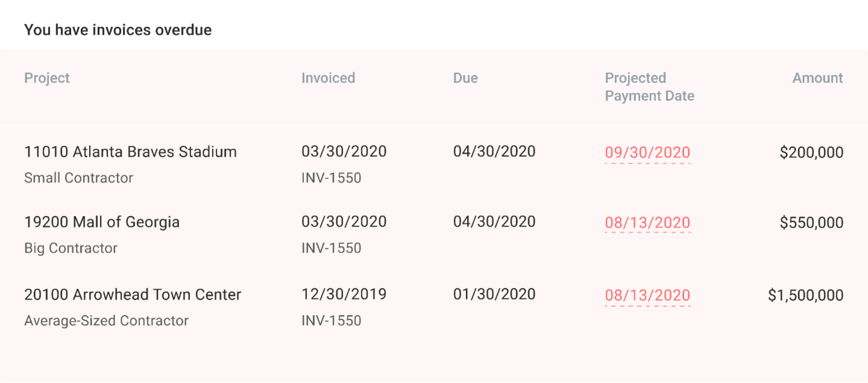Open the 08/13/2020 date for Arrowhead Town Center
This screenshot has width=868, height=383.
click(x=647, y=295)
